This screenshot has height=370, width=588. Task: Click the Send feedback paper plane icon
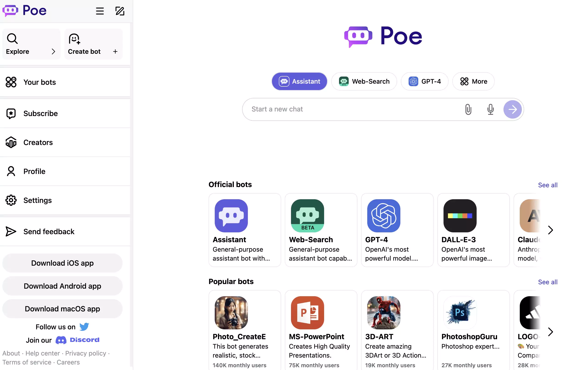11,232
